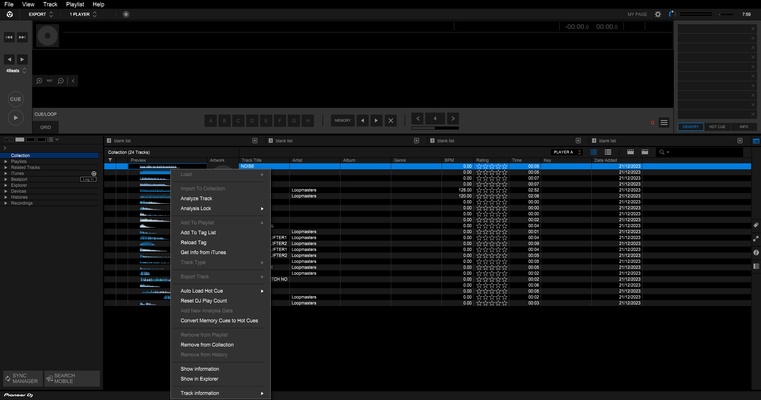Open File menu
The width and height of the screenshot is (761, 400).
point(9,4)
